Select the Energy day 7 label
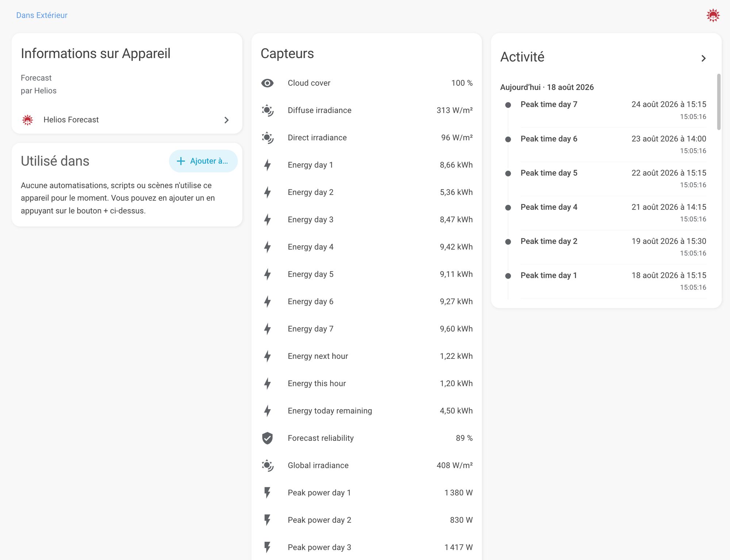 click(x=310, y=329)
